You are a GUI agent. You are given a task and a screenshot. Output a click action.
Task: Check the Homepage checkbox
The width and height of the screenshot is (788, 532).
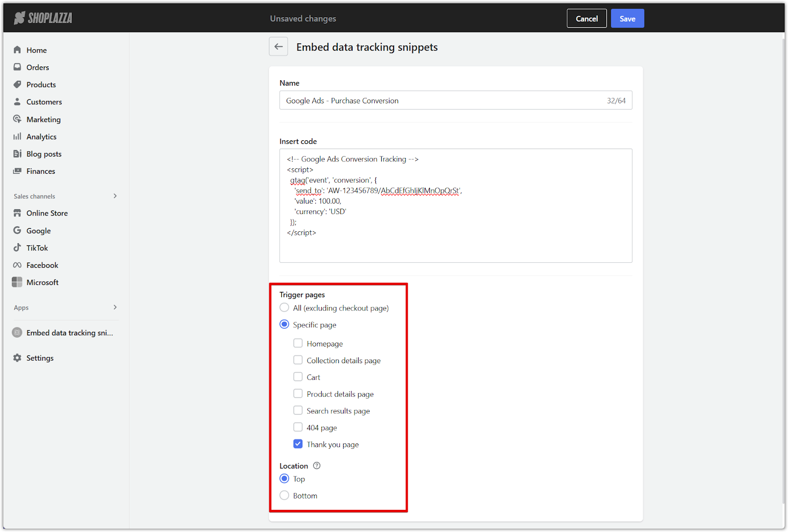point(298,343)
